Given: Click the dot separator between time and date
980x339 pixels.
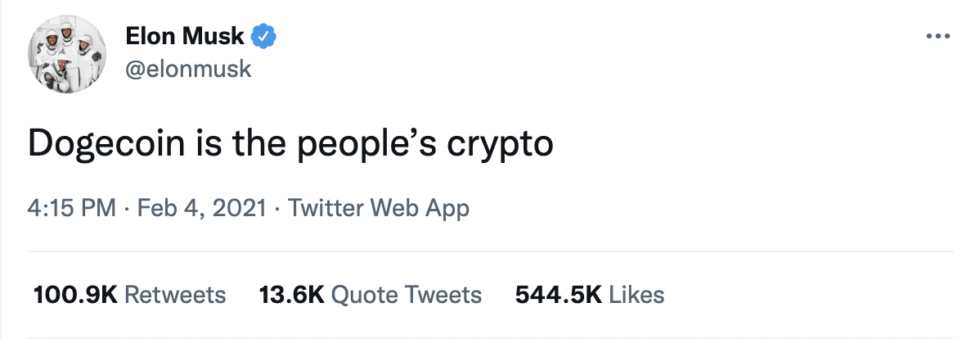Looking at the screenshot, I should [124, 208].
